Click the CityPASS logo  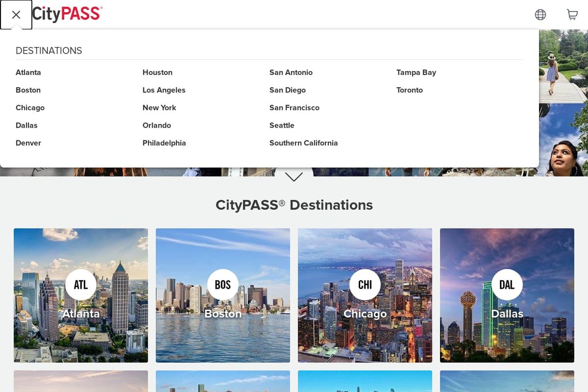coord(67,14)
